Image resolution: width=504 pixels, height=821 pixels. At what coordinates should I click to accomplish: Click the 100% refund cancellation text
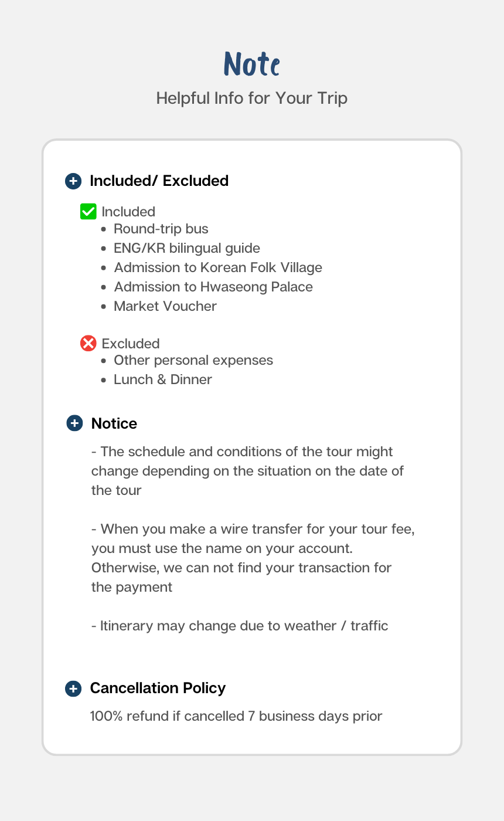(x=236, y=716)
